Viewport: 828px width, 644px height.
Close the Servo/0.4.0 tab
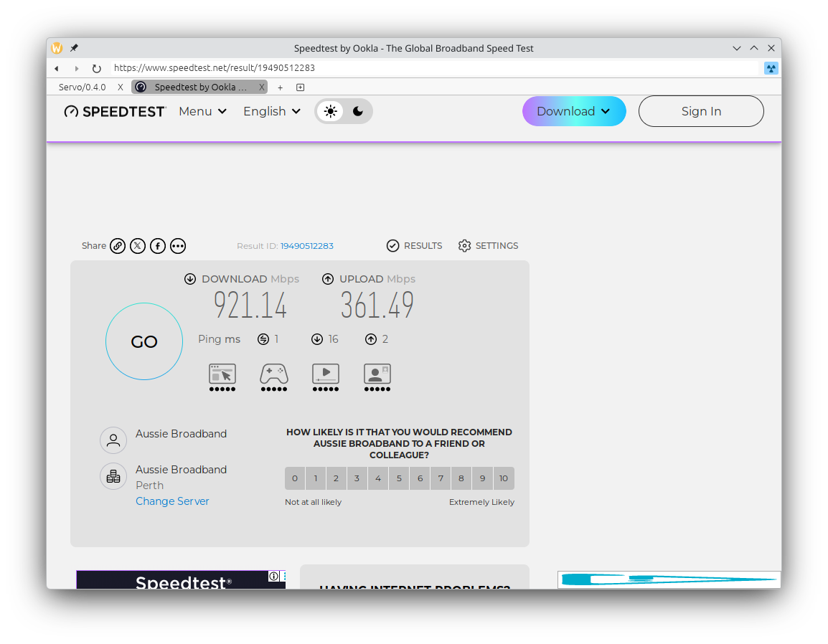pos(121,87)
